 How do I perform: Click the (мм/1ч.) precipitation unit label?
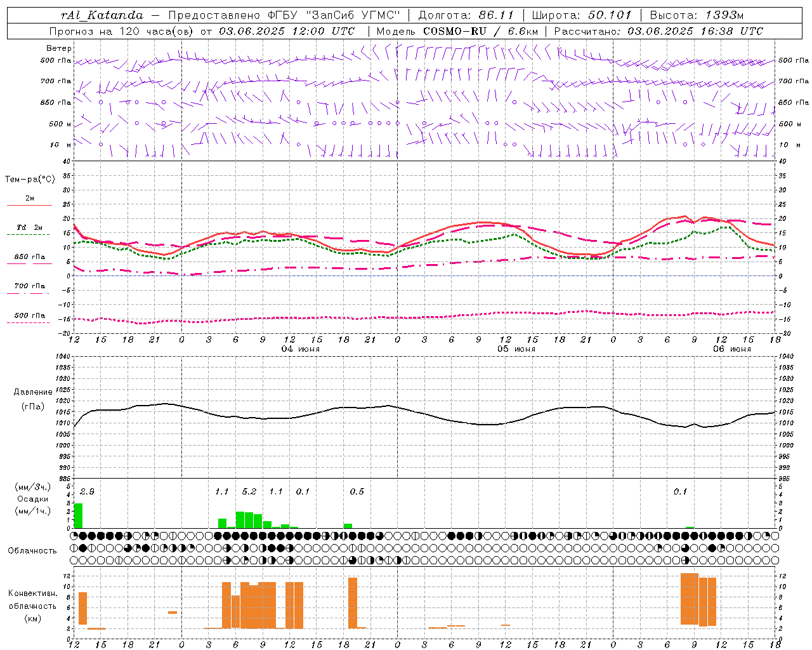coord(32,510)
